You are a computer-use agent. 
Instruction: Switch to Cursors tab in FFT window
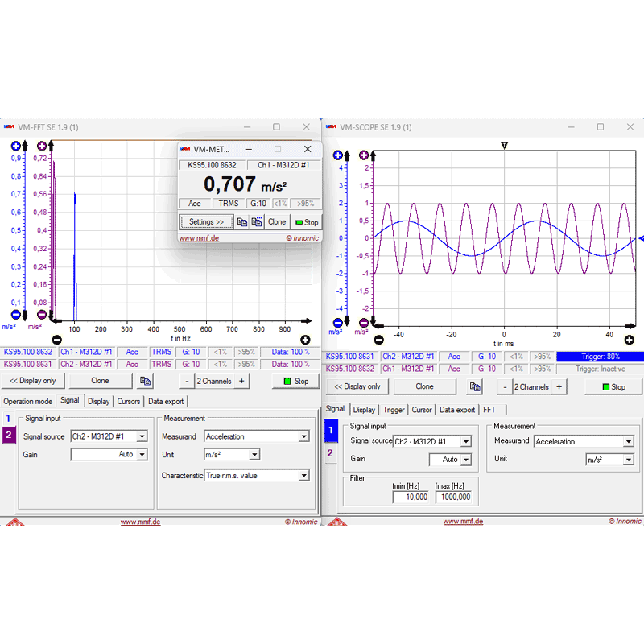(x=129, y=401)
